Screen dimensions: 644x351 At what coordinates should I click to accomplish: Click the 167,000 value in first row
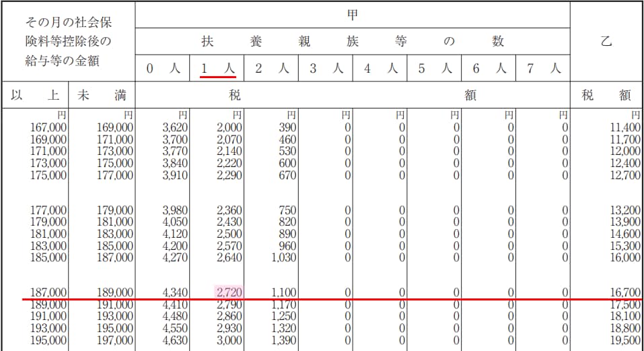tap(48, 127)
